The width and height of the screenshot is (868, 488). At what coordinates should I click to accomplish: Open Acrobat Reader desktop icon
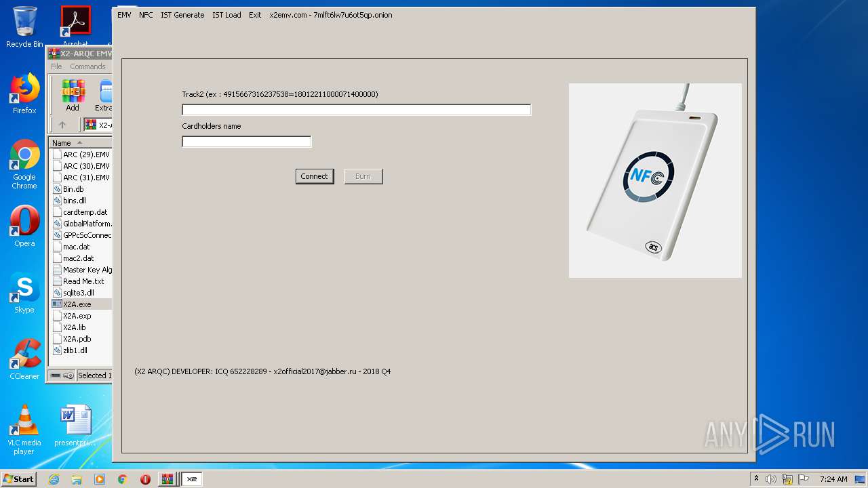coord(76,27)
